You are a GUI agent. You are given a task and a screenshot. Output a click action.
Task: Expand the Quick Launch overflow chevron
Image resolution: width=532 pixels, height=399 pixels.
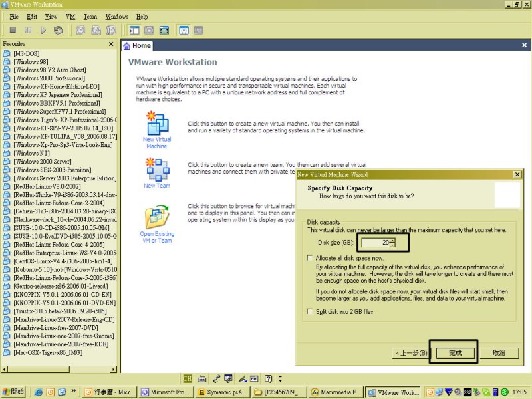pos(73,391)
